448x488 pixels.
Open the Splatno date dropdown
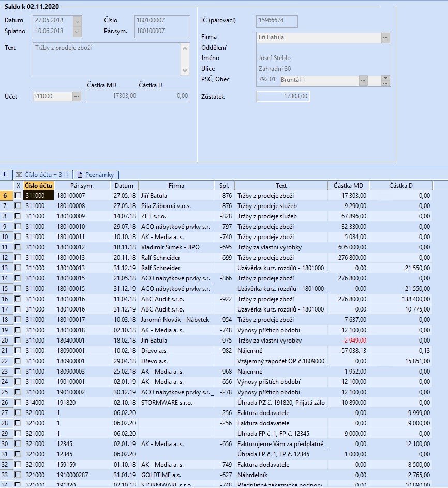click(x=78, y=32)
